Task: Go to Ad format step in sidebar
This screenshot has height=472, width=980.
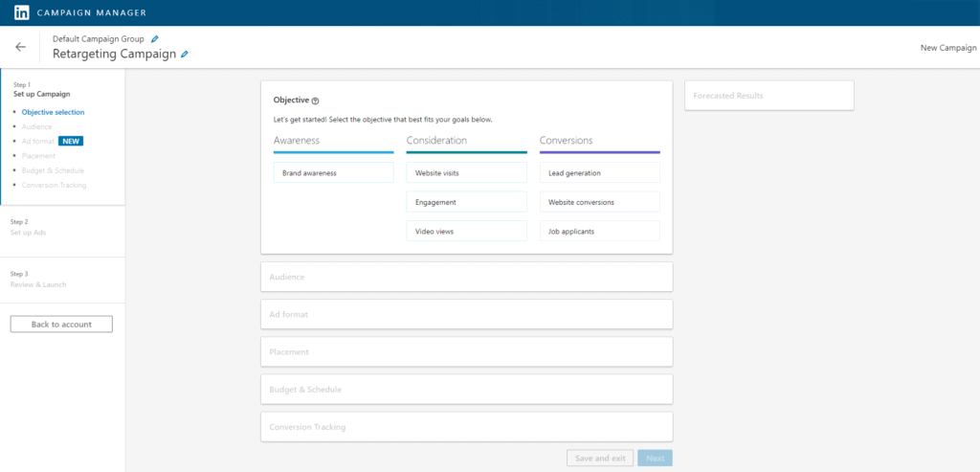Action: click(x=38, y=142)
